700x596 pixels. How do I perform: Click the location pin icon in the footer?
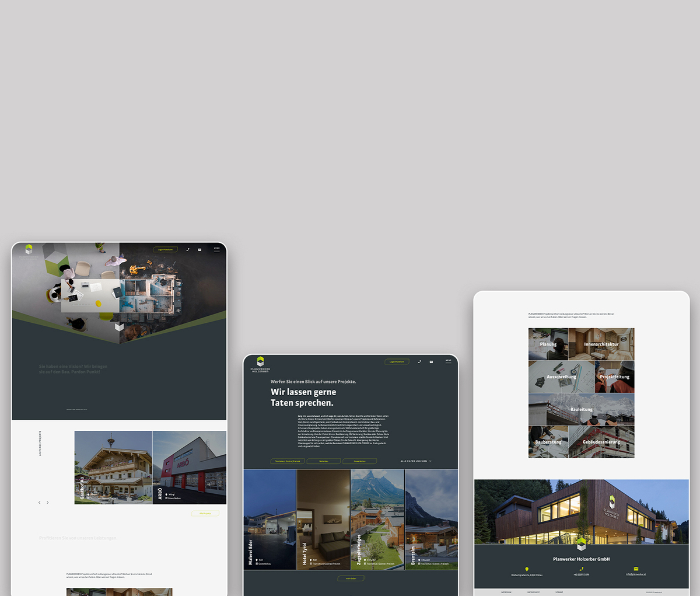coord(527,569)
